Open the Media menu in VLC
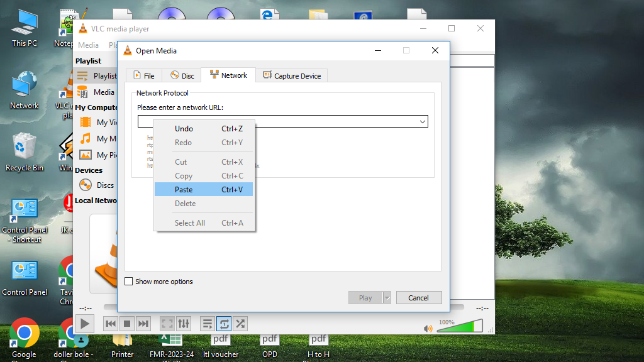The height and width of the screenshot is (362, 644). [x=88, y=45]
